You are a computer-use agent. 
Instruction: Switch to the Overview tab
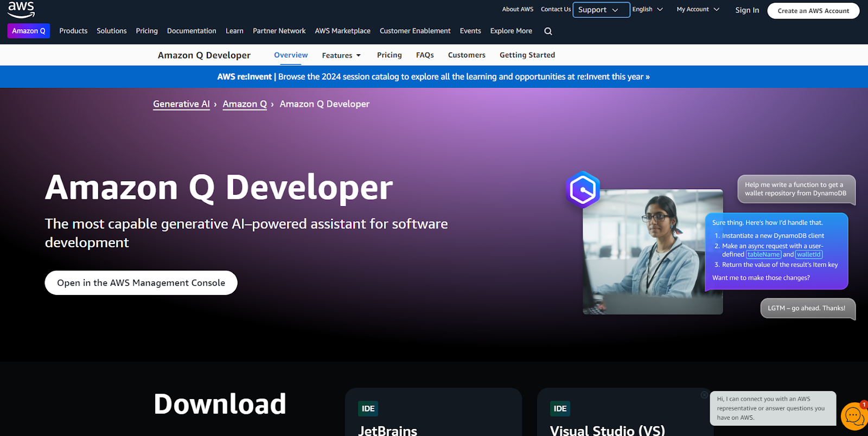(x=291, y=55)
